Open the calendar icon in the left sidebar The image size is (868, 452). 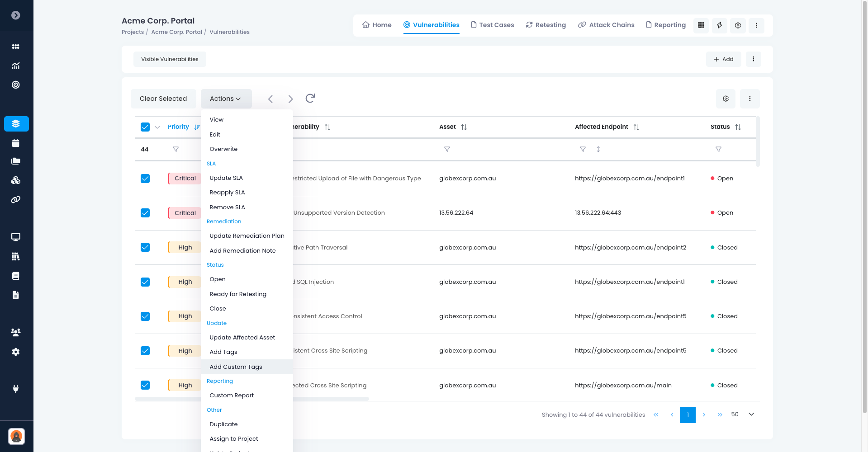click(16, 143)
